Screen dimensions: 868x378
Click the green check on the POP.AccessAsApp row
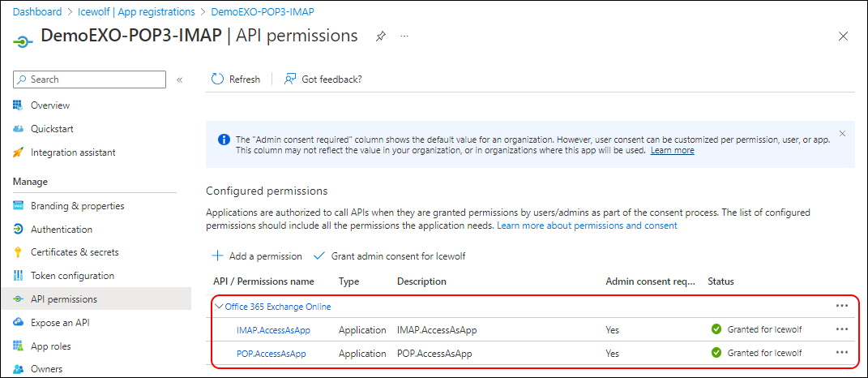716,353
